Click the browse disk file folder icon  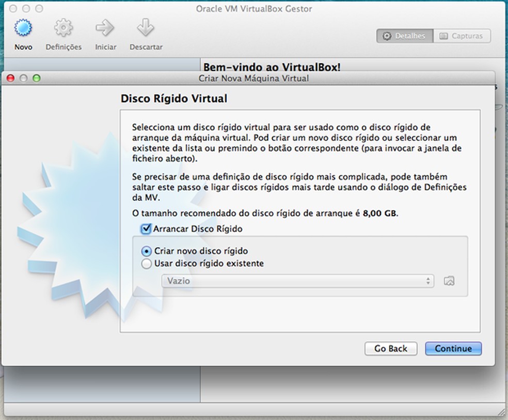[x=449, y=281]
